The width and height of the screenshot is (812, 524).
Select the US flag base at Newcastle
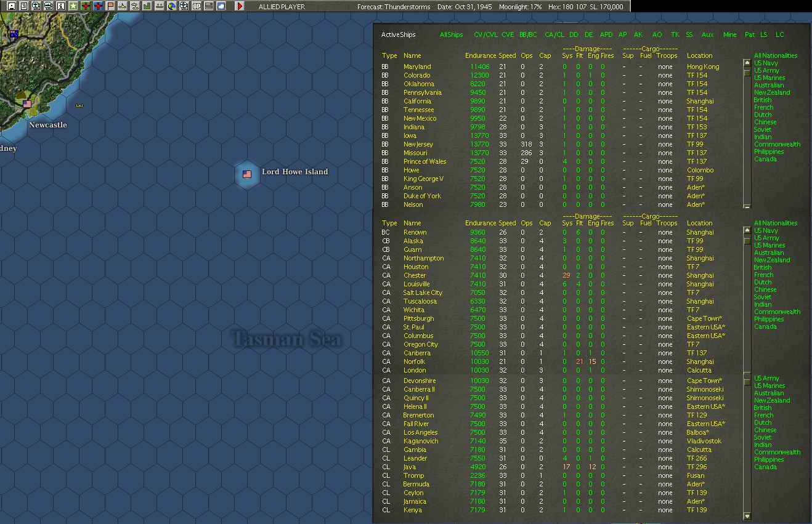click(x=27, y=104)
